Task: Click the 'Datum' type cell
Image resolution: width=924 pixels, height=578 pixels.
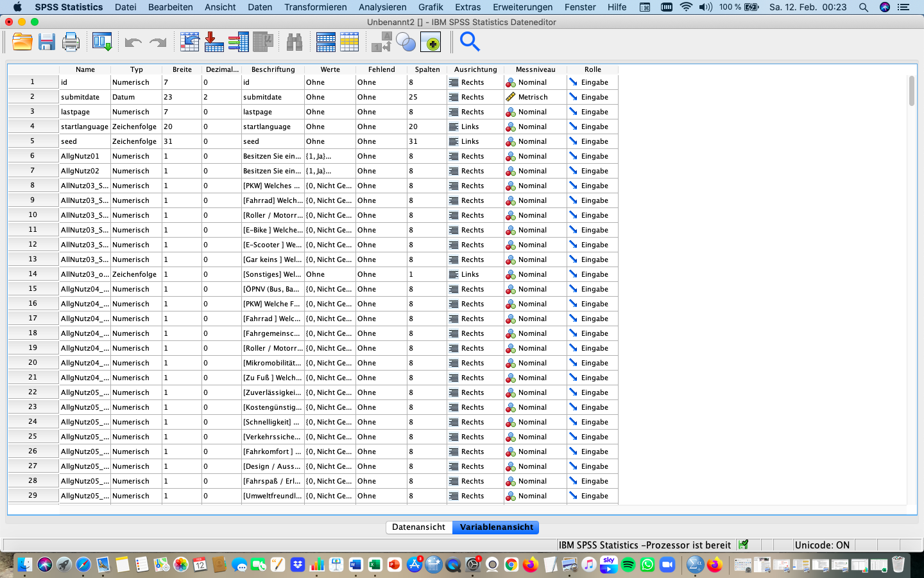Action: click(136, 97)
